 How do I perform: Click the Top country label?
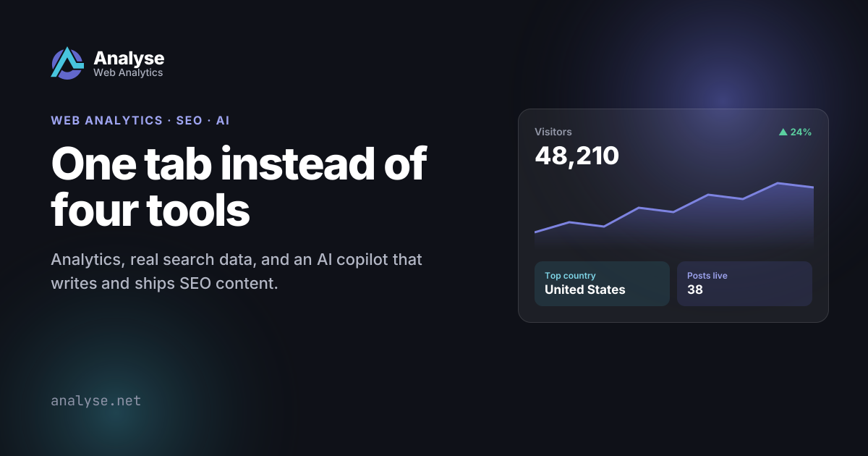[570, 276]
